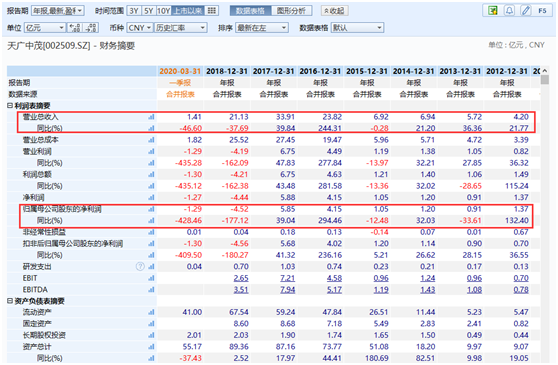Click help question mark beside 研发支出
Viewport: 558px width, 365px height.
(x=140, y=266)
